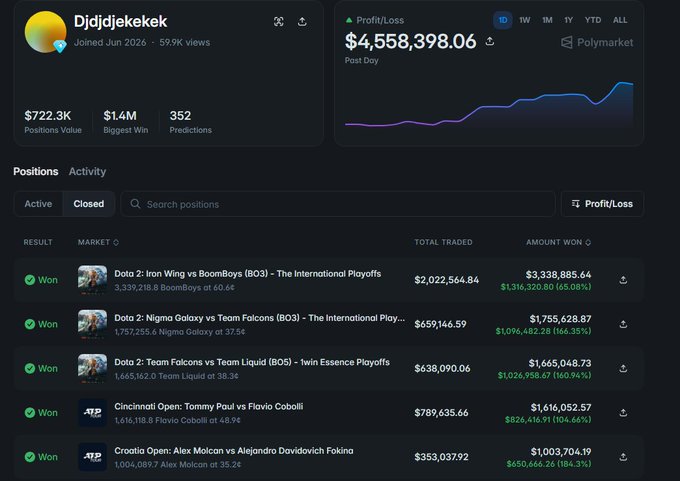
Task: Open ATP logo for Croatia Open market
Action: [x=92, y=457]
